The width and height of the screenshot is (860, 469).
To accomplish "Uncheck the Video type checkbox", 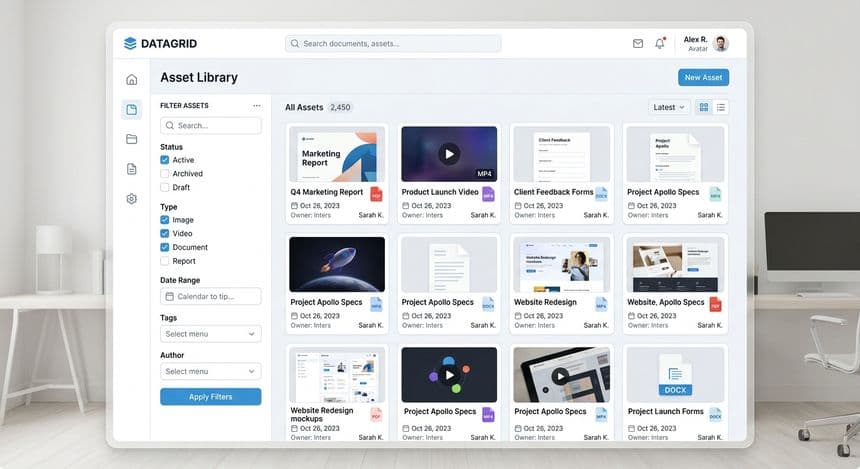I will (165, 233).
